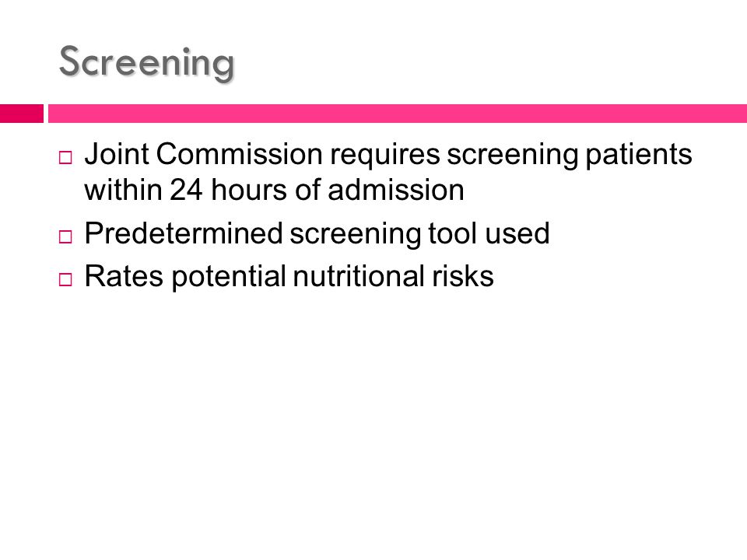Click the word hours after 24
The height and width of the screenshot is (560, 747).
coord(250,190)
